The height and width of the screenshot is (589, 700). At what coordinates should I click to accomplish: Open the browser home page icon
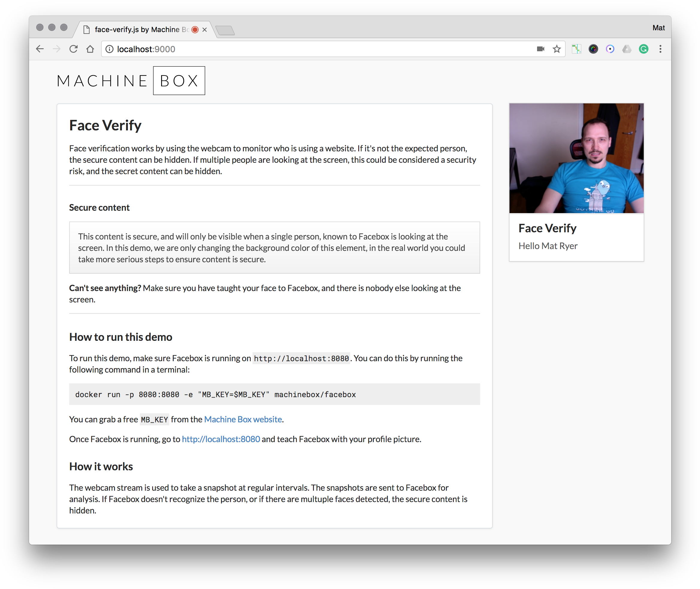90,49
